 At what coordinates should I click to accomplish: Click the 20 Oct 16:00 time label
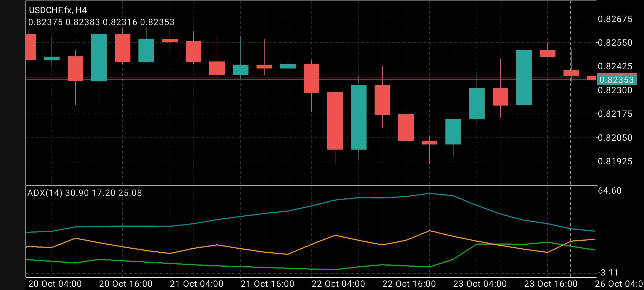(x=126, y=284)
